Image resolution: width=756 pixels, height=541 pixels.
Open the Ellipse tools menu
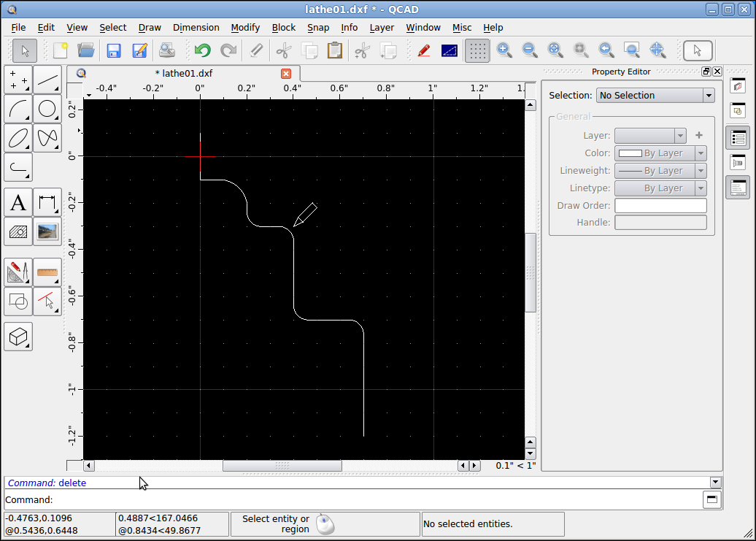coord(18,138)
